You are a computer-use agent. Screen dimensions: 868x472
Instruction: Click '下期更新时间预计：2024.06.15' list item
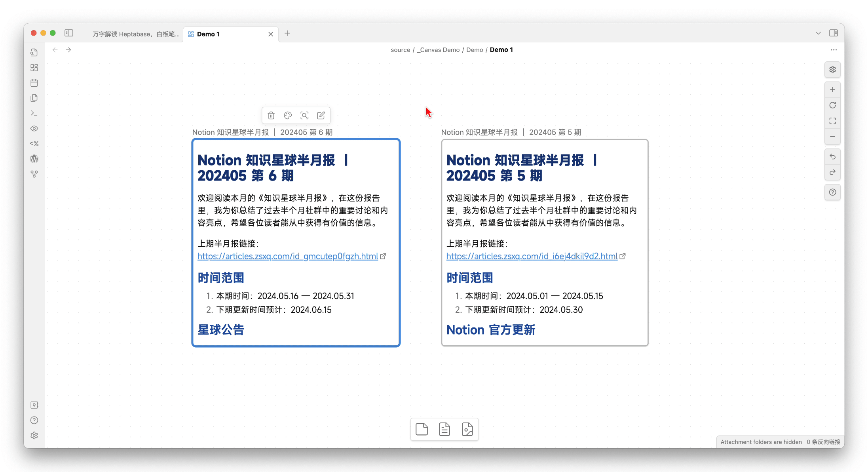(x=274, y=310)
